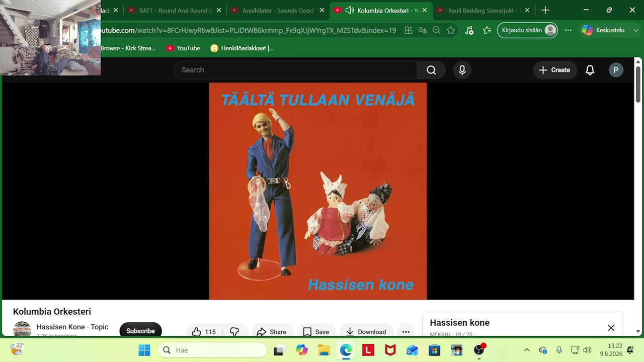This screenshot has height=362, width=644.
Task: Open the weather widget showing 22°
Action: coord(17,349)
